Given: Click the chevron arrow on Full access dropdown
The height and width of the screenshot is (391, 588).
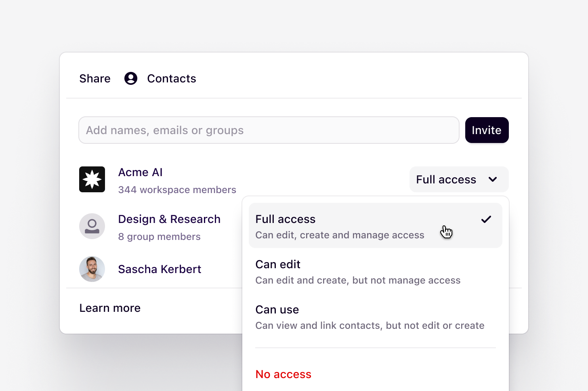Looking at the screenshot, I should pyautogui.click(x=493, y=179).
